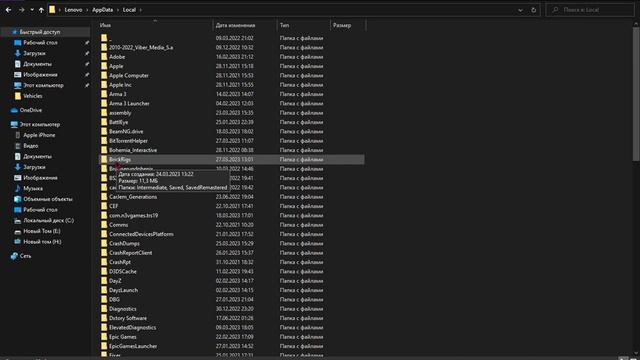The width and height of the screenshot is (640, 360).
Task: Select OneDrive in the sidebar
Action: click(31, 110)
